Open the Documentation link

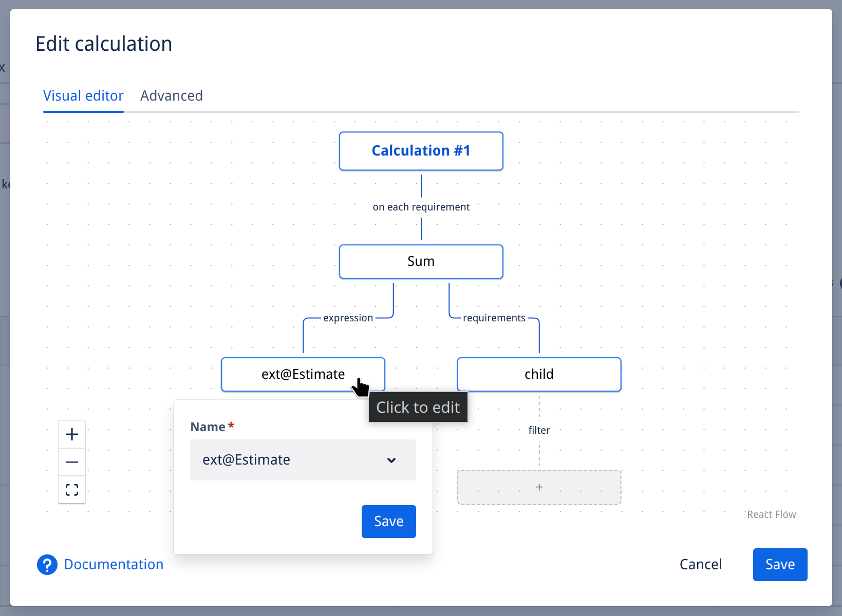[114, 565]
